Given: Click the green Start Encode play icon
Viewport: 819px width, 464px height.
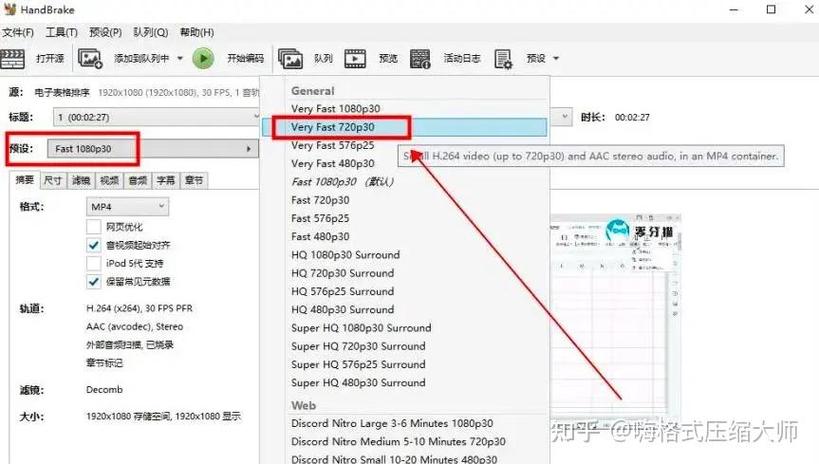Looking at the screenshot, I should [203, 59].
